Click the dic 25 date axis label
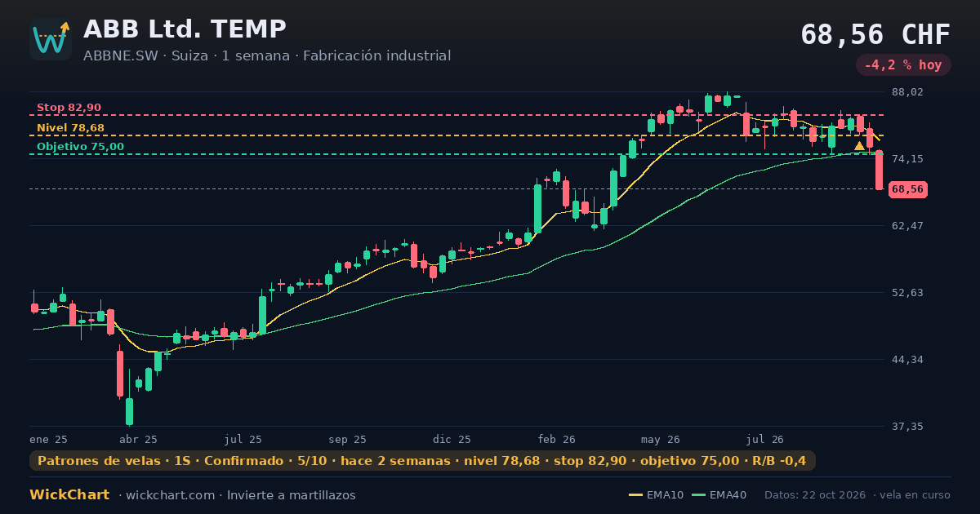 click(x=452, y=439)
